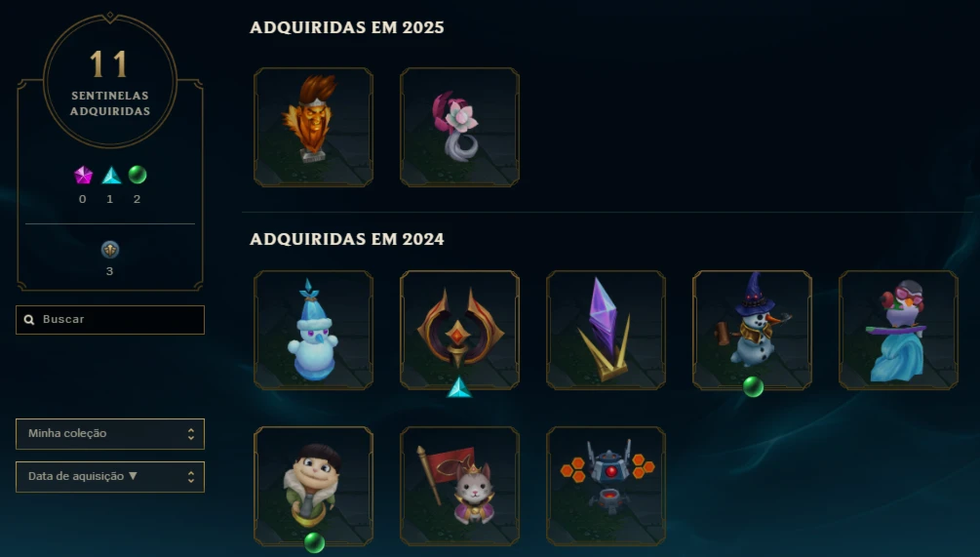Image resolution: width=980 pixels, height=557 pixels.
Task: Click the Buscar search input field
Action: point(110,320)
